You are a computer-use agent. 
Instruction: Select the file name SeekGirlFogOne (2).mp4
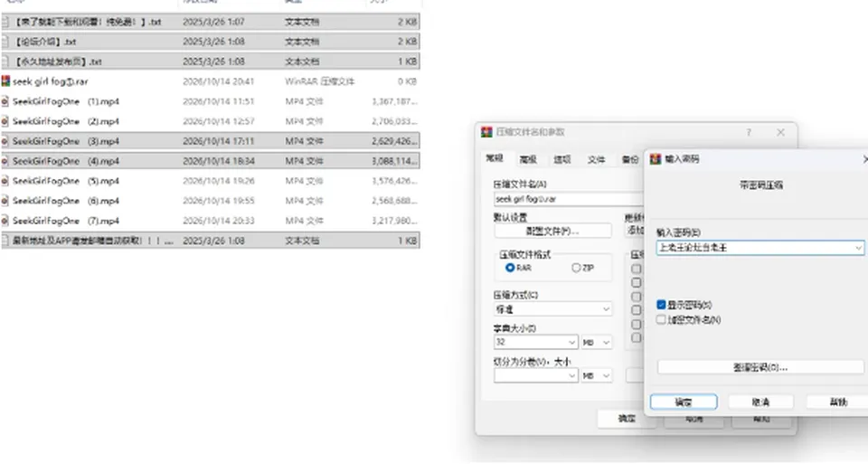pos(66,121)
